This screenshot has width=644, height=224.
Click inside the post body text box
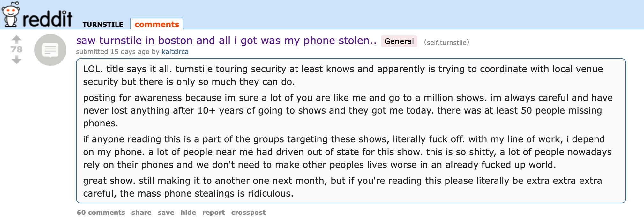350,131
